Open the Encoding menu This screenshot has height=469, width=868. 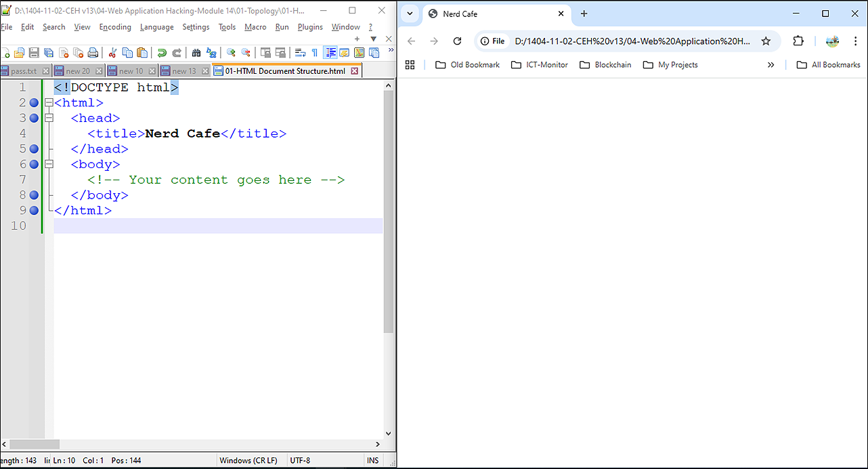[x=115, y=27]
